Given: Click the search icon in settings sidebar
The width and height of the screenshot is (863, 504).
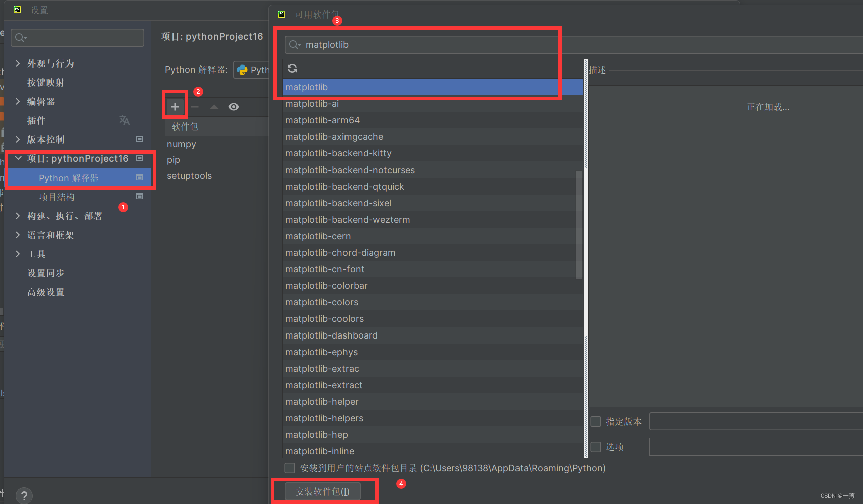Looking at the screenshot, I should 20,37.
